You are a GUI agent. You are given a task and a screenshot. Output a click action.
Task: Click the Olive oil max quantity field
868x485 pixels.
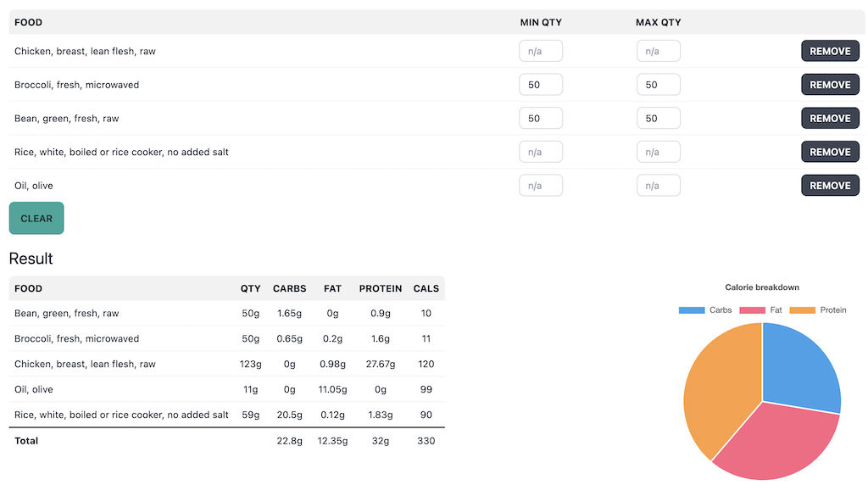coord(658,186)
